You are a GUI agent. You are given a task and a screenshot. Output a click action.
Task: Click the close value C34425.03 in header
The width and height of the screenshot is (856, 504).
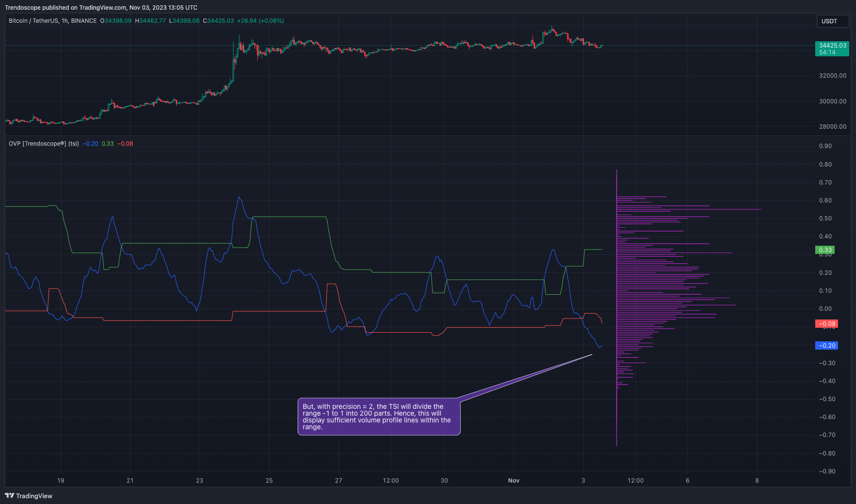(218, 21)
